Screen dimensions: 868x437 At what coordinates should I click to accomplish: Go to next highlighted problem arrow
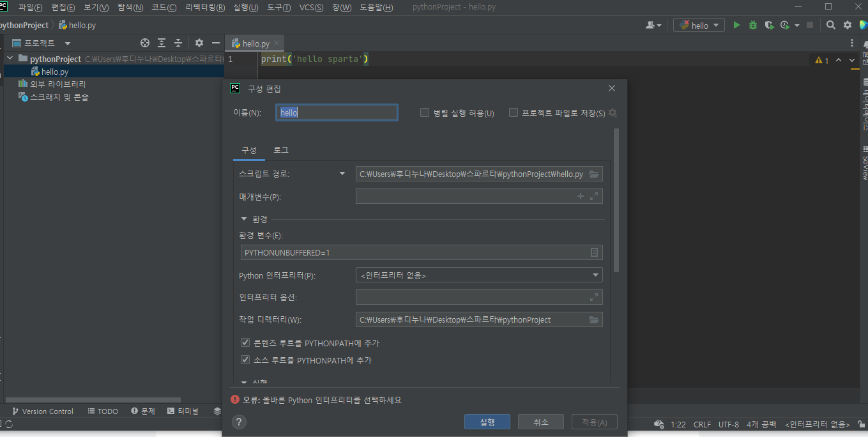tap(852, 60)
